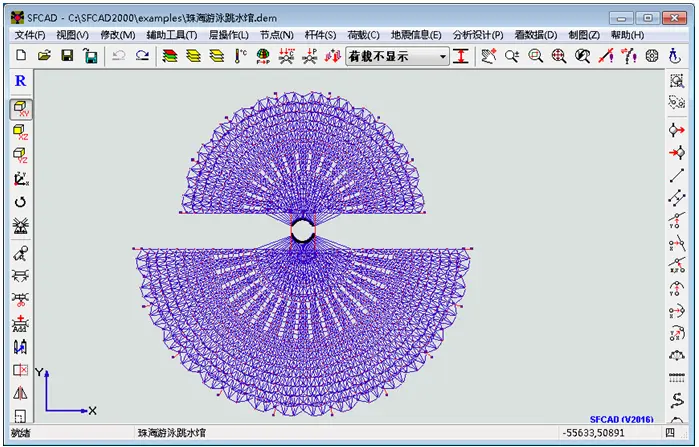699x447 pixels.
Task: Switch to XZ plane view
Action: 21,132
